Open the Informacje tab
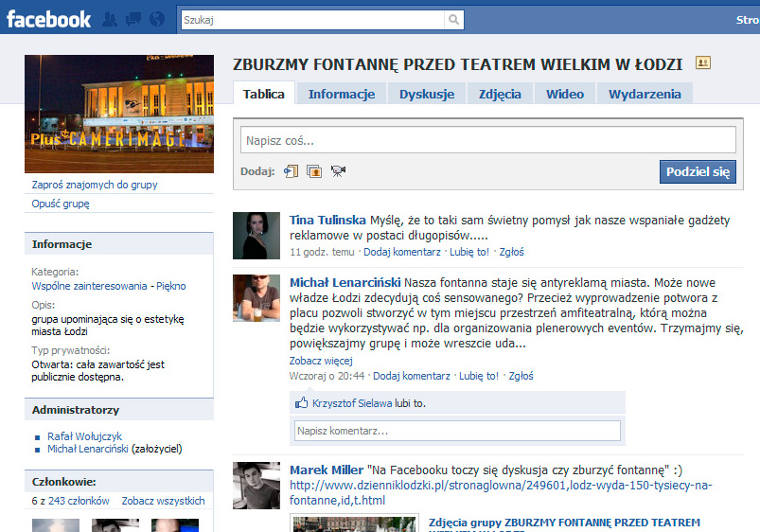This screenshot has height=532, width=760. click(x=342, y=94)
